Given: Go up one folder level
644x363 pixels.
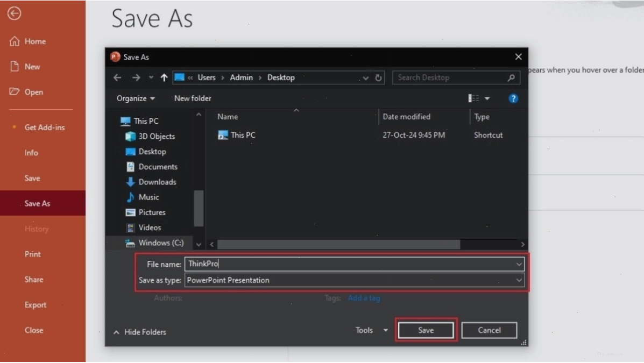Looking at the screenshot, I should coord(164,77).
